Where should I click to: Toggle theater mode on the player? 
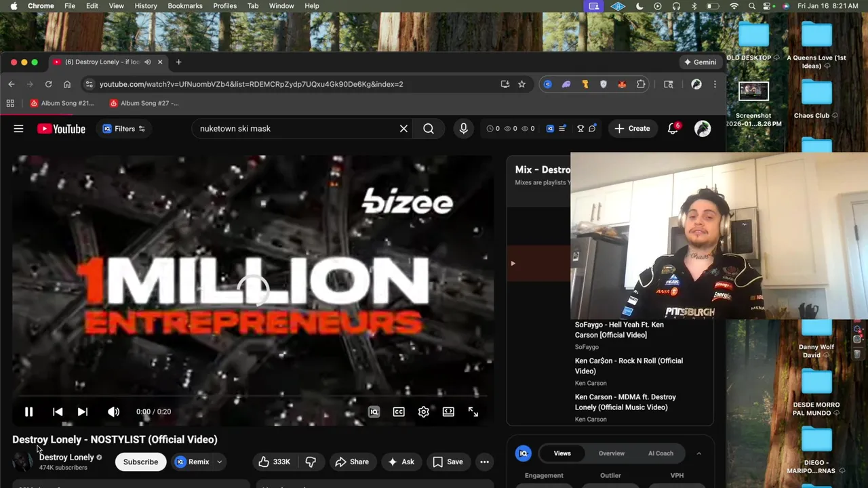(448, 411)
